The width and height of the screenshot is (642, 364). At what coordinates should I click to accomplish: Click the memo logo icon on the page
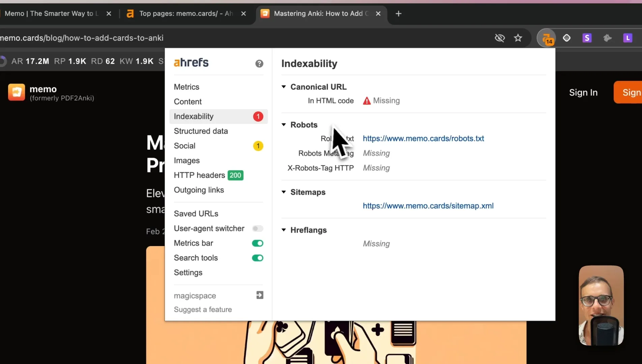[x=17, y=92]
